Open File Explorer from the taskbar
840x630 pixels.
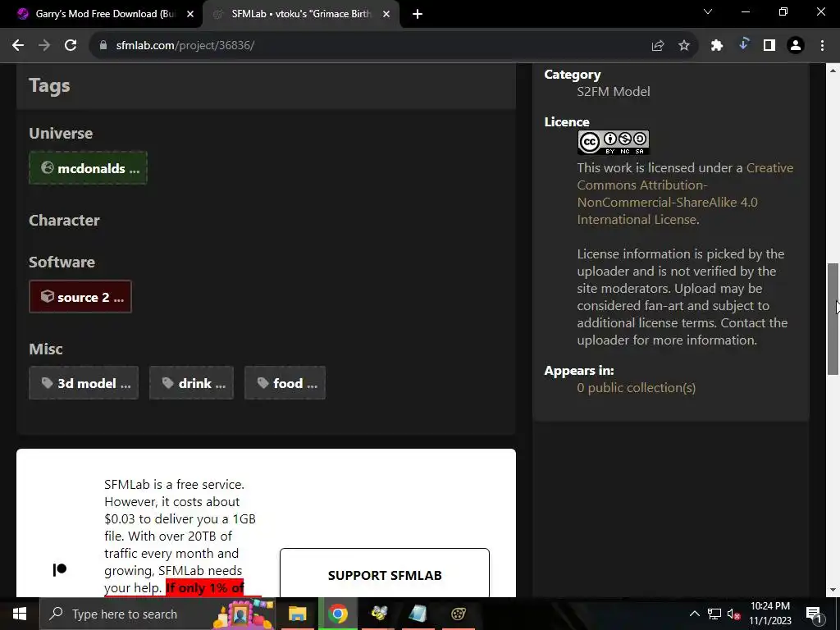click(x=297, y=614)
